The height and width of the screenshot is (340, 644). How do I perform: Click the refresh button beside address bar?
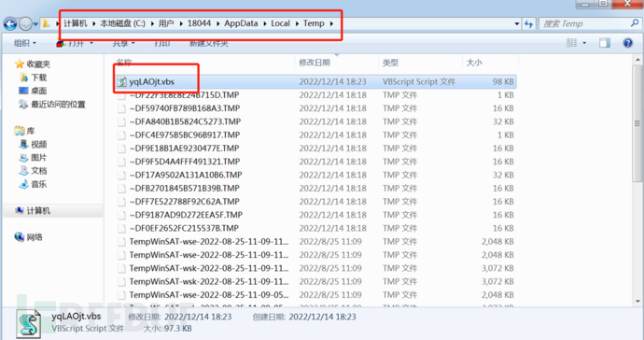[528, 24]
